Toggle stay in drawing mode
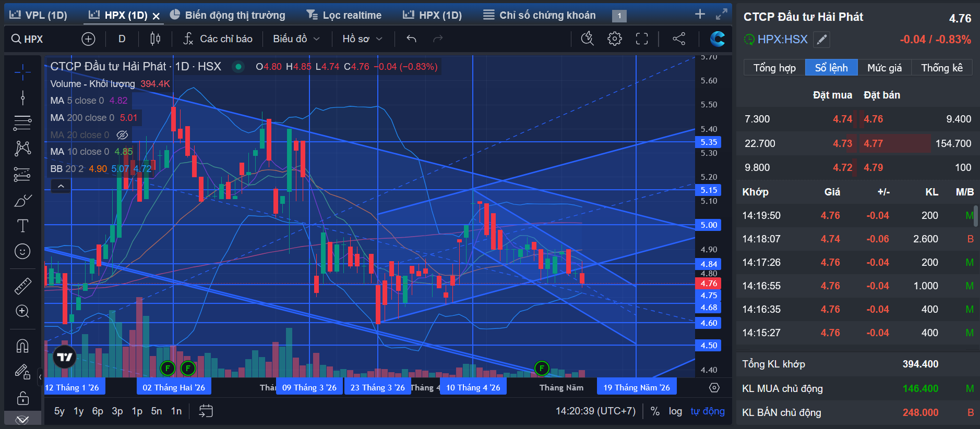This screenshot has width=980, height=429. tap(22, 372)
